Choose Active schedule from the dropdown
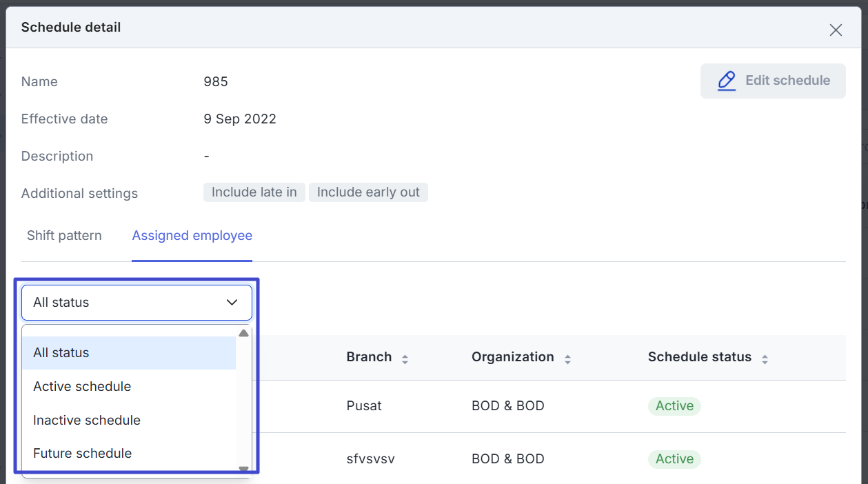 (x=82, y=387)
